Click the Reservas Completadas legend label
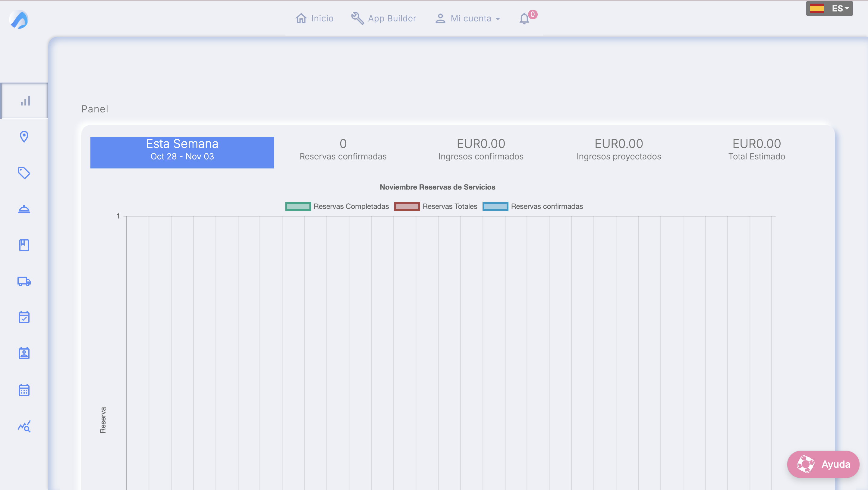868x490 pixels. click(351, 206)
